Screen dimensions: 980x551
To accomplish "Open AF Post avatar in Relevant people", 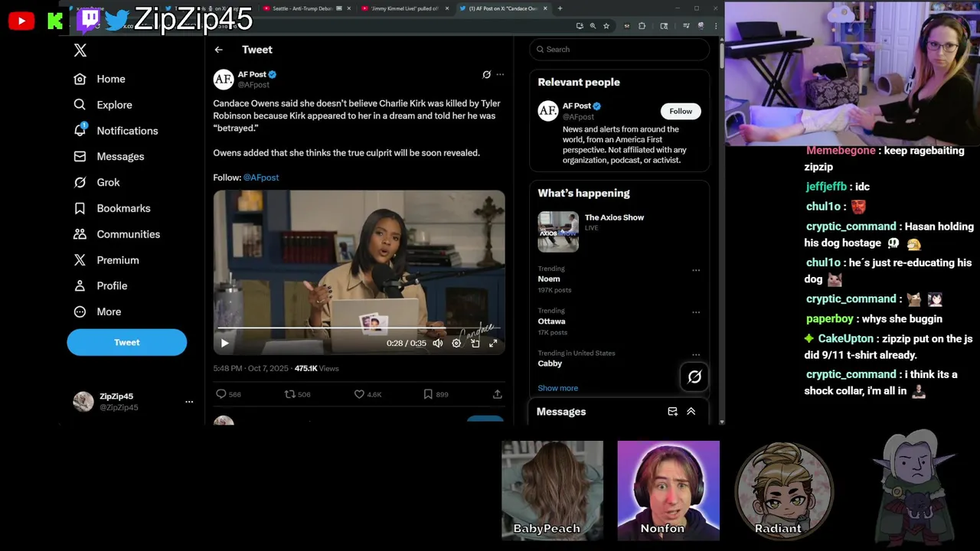I will tap(548, 111).
